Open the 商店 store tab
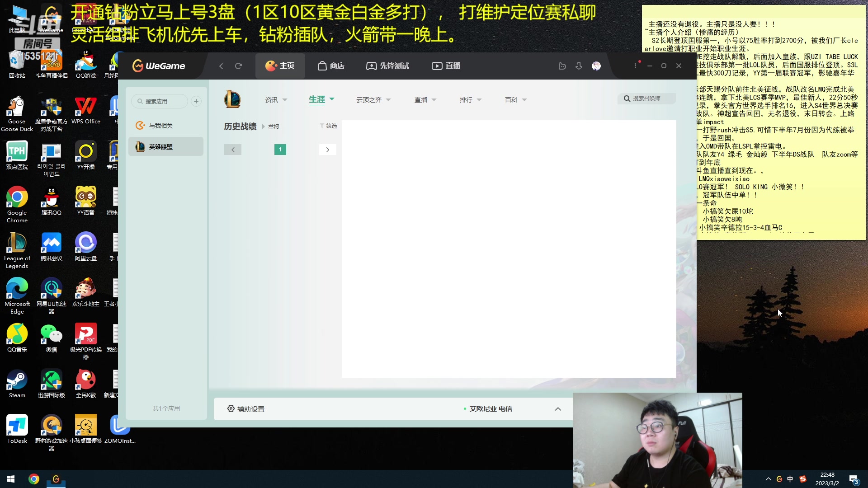The image size is (868, 488). click(331, 66)
